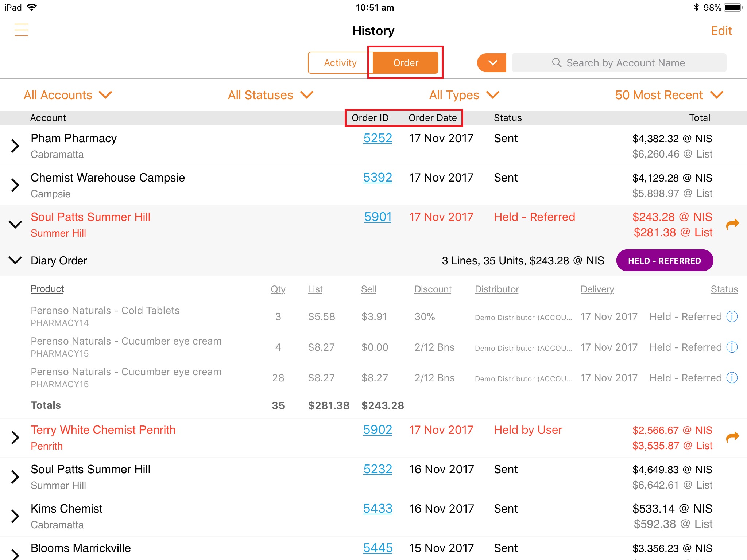Screen dimensions: 747x560
Task: Sort by the Qty column header
Action: 278,289
